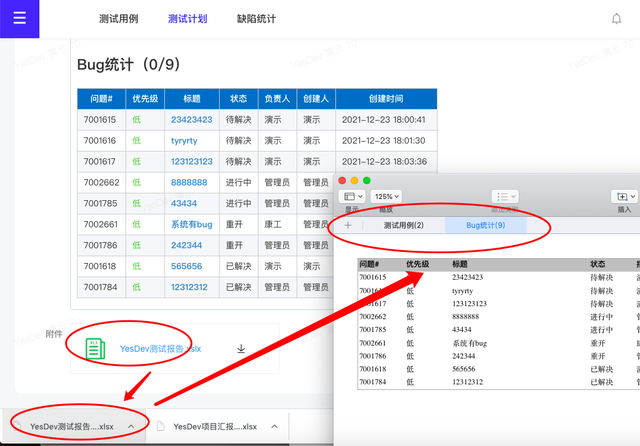
Task: Select the 测试用例(2) sheet tab
Action: pos(404,225)
